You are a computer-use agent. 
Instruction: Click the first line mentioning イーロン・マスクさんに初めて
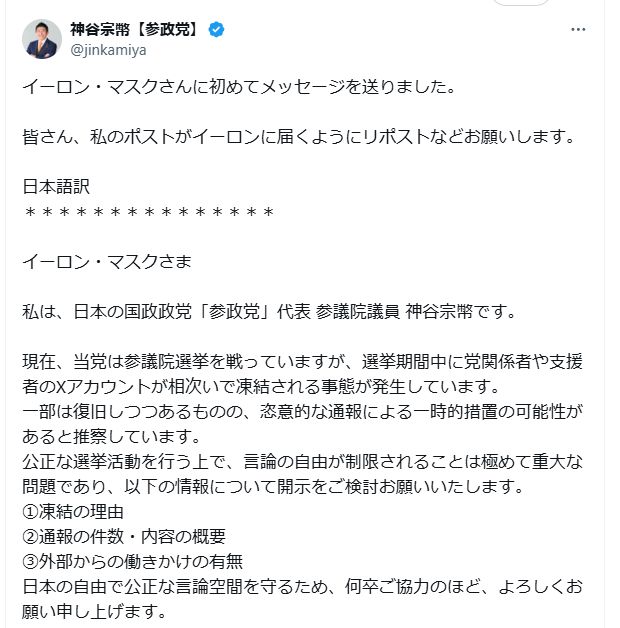(x=239, y=87)
